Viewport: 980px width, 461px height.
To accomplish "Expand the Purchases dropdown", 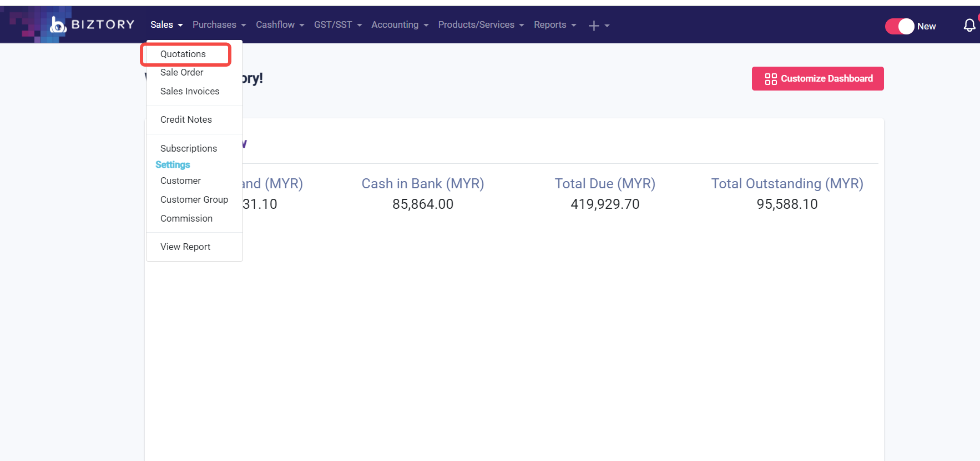I will pyautogui.click(x=219, y=24).
